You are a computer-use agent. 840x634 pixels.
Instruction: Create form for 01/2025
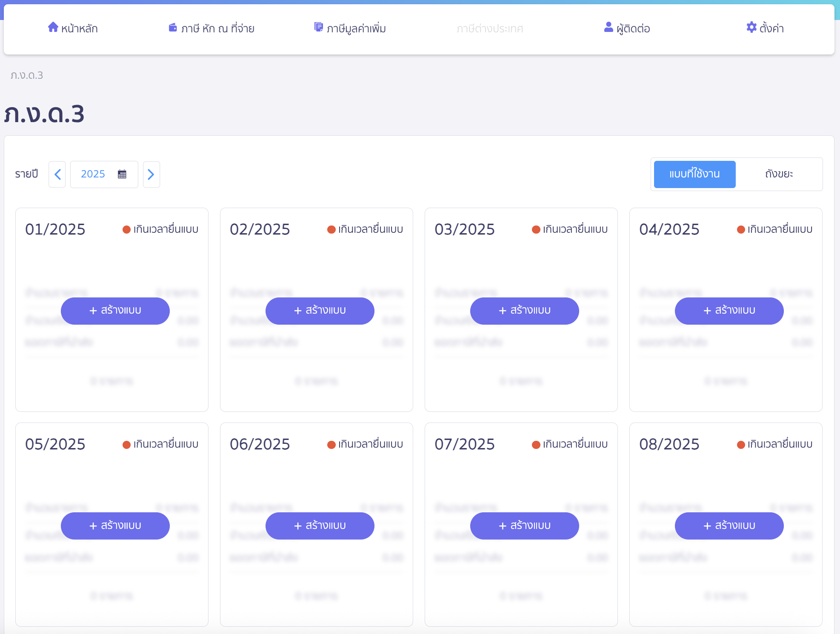[x=115, y=311]
